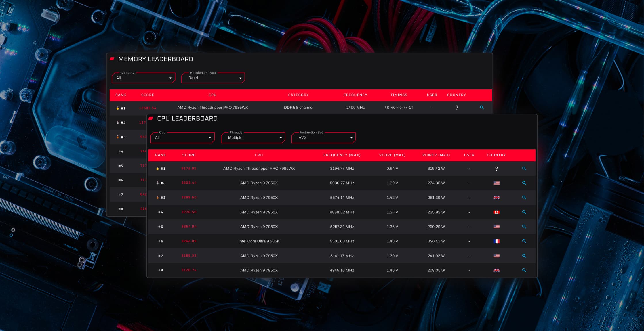Click score 8172.05 in CPU leaderboard

(189, 169)
